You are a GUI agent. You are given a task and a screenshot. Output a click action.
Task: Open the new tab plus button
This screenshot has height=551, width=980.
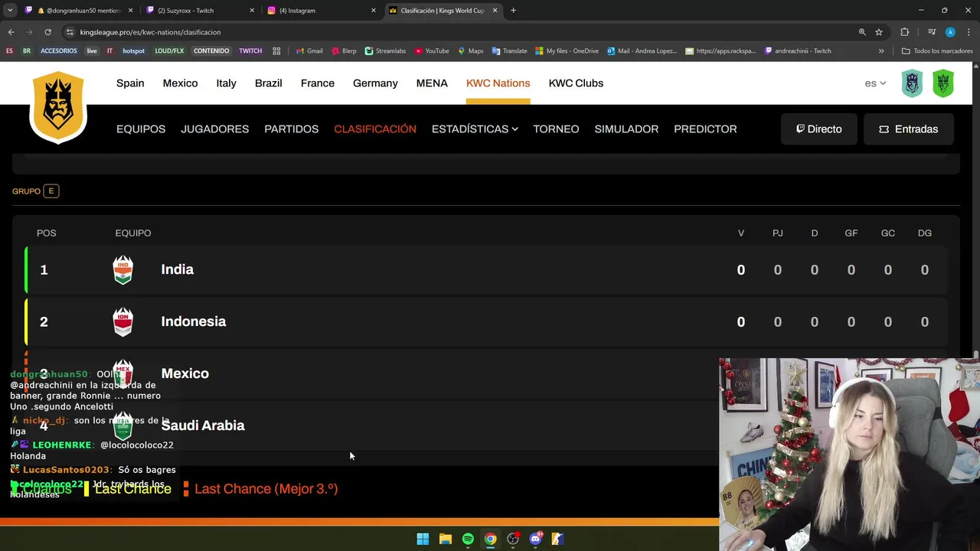513,11
